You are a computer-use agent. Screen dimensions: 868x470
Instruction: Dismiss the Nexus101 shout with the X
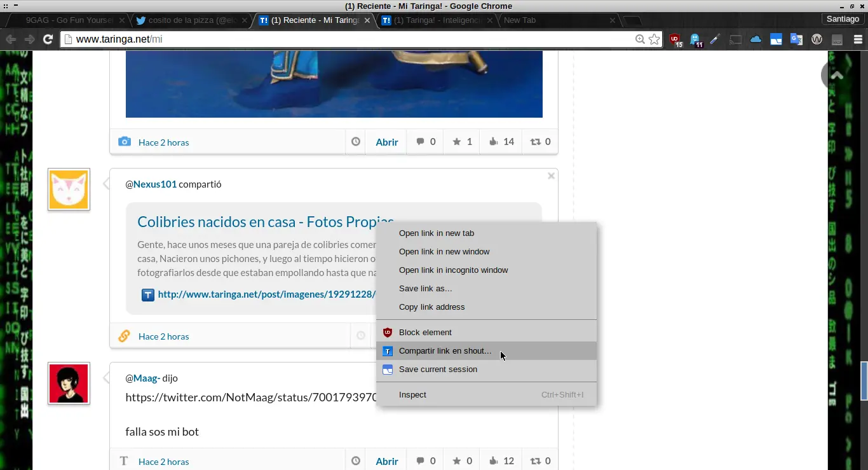pos(551,176)
